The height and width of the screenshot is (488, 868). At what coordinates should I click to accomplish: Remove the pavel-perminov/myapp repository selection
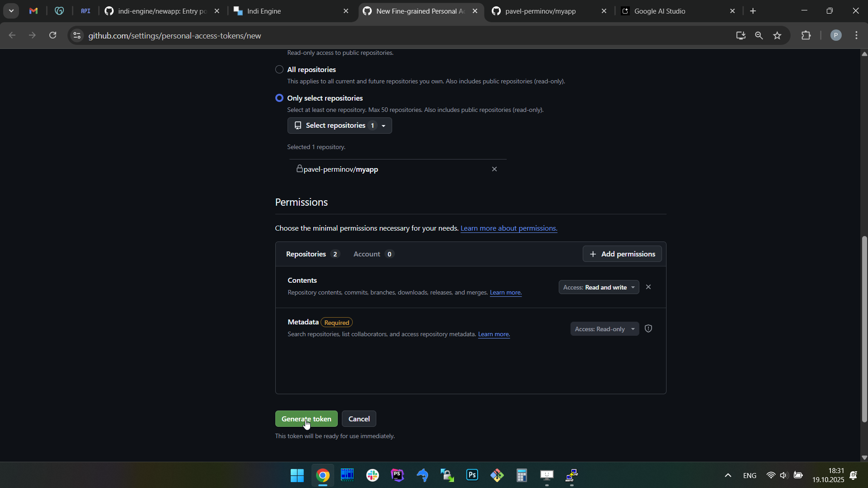494,169
